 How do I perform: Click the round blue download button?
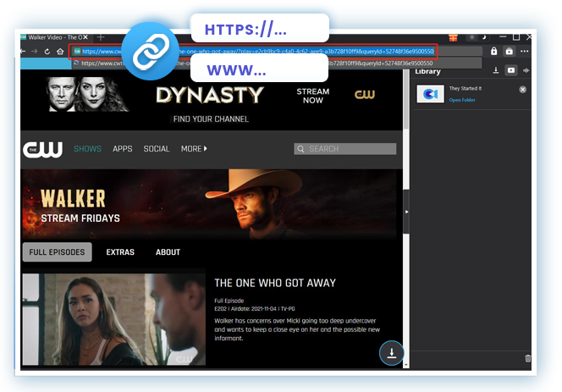(391, 353)
